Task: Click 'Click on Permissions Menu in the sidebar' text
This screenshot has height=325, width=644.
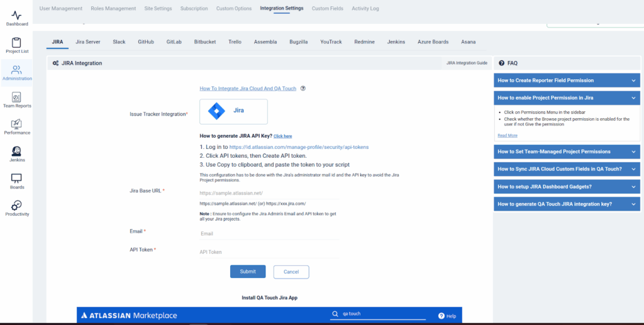Action: 545,112
